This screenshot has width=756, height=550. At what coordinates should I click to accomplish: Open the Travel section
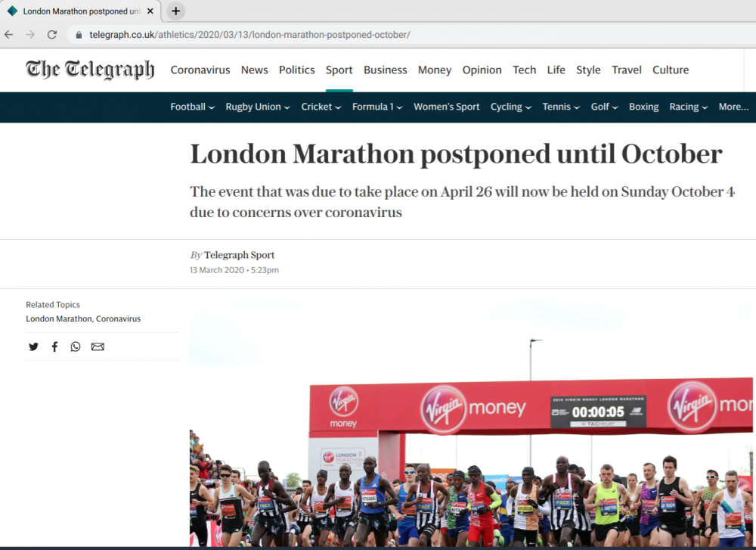point(627,70)
